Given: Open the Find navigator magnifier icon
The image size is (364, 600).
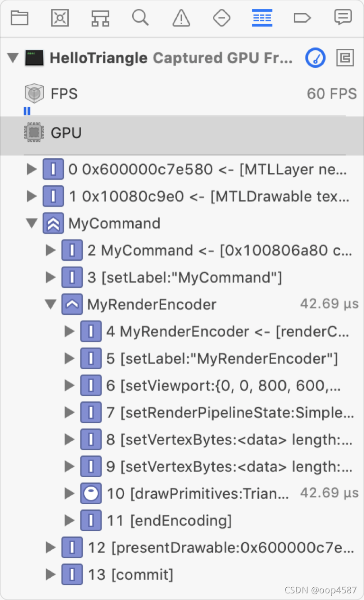Looking at the screenshot, I should pos(140,18).
